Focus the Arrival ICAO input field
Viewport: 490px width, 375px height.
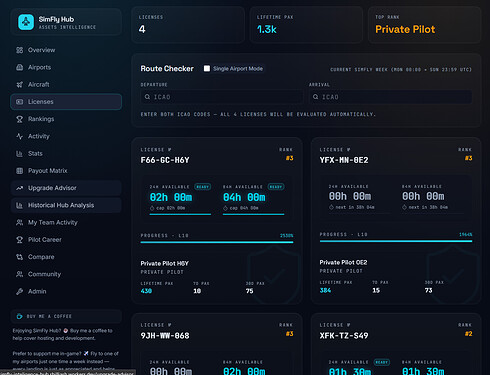tap(390, 97)
